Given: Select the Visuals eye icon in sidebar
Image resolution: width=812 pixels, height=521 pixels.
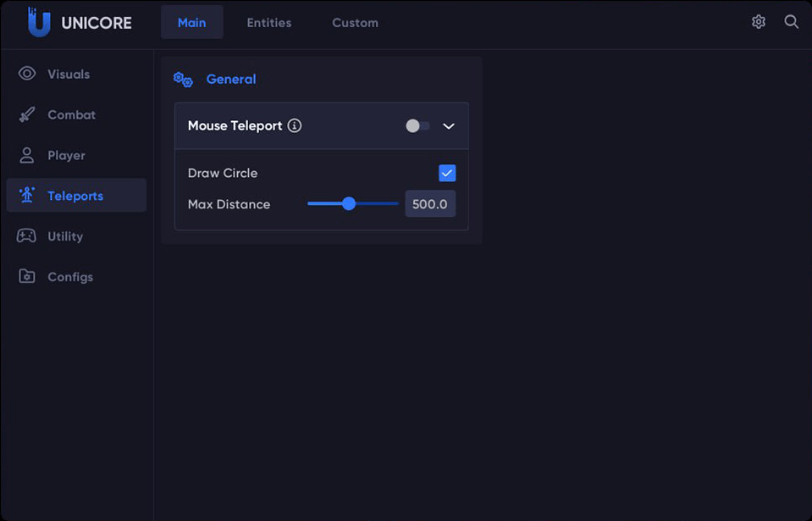Looking at the screenshot, I should [26, 74].
